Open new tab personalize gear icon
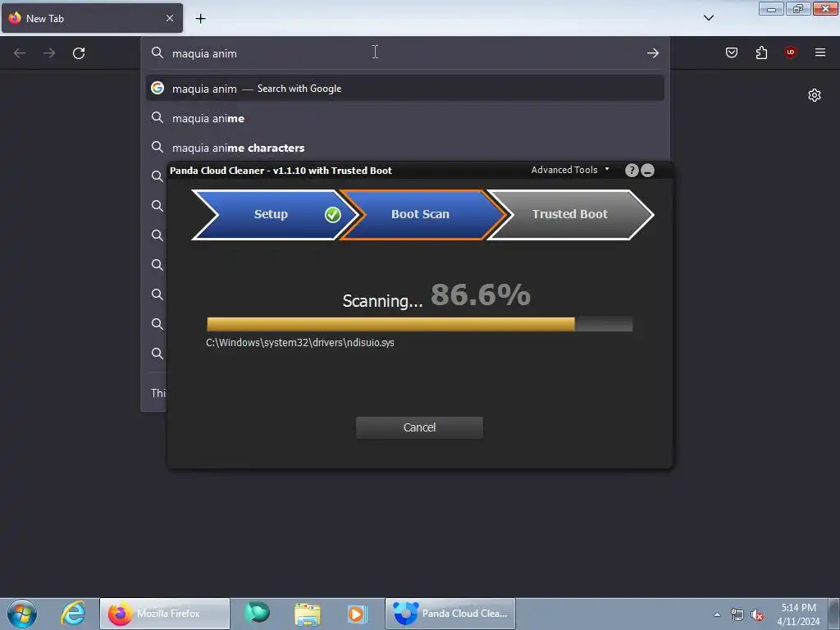Screen dimensions: 840x630 (815, 95)
